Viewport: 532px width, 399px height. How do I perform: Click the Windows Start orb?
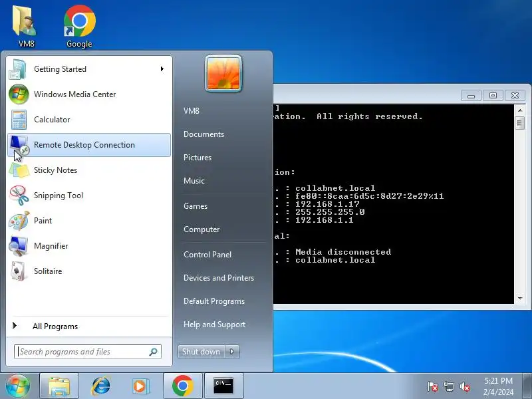(x=18, y=386)
